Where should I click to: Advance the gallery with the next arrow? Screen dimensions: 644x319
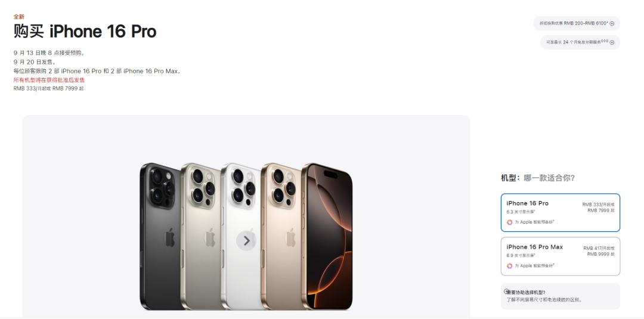(x=246, y=240)
